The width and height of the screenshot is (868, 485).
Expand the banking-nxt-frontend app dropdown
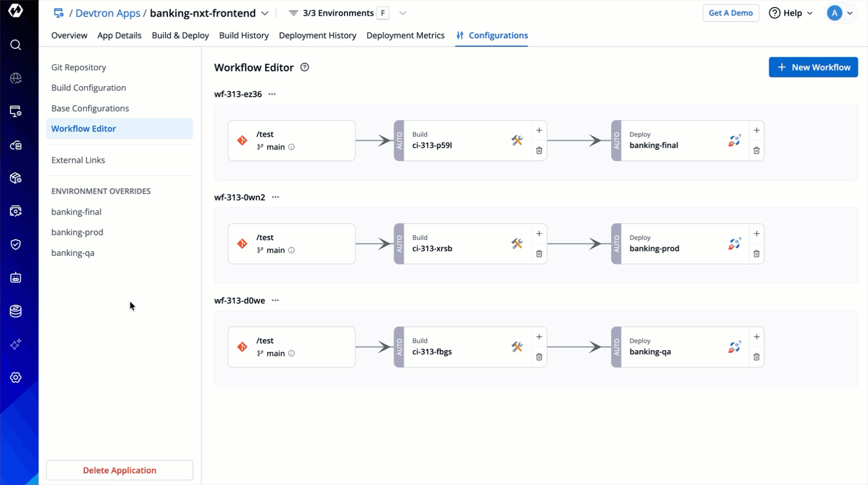(265, 13)
